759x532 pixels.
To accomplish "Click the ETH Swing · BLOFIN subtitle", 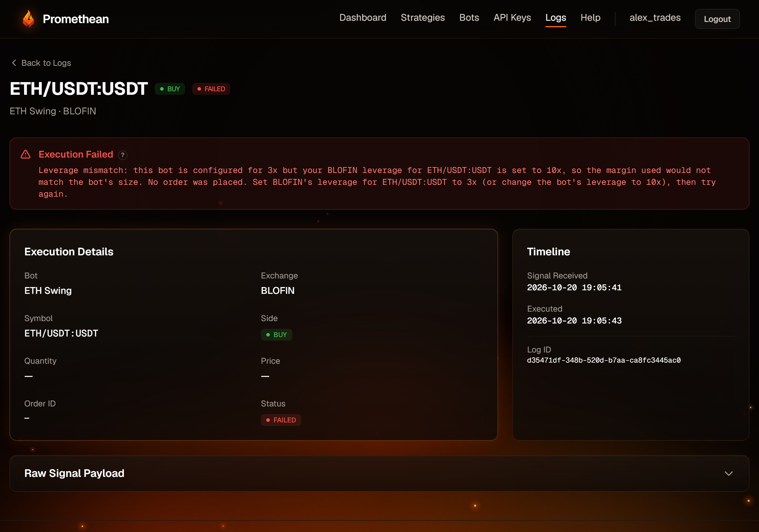I will (53, 111).
